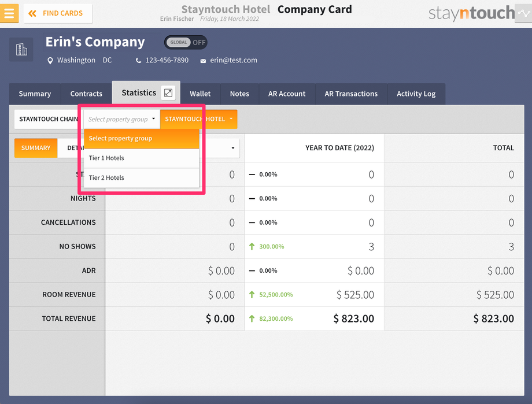Click the Year to Date (2022) header
The width and height of the screenshot is (532, 404).
339,148
